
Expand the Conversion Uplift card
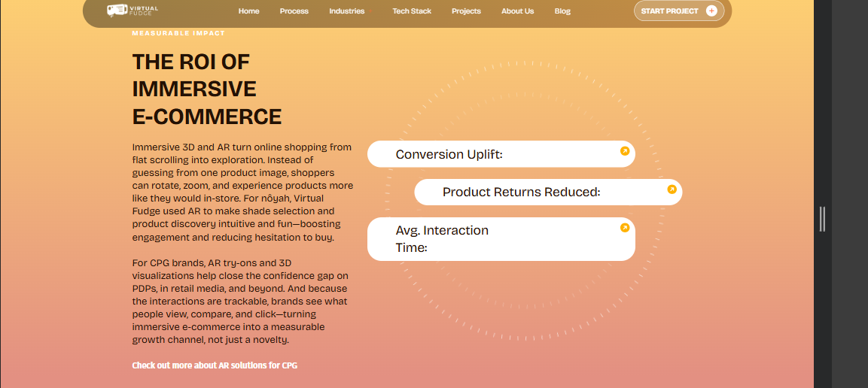(x=501, y=154)
